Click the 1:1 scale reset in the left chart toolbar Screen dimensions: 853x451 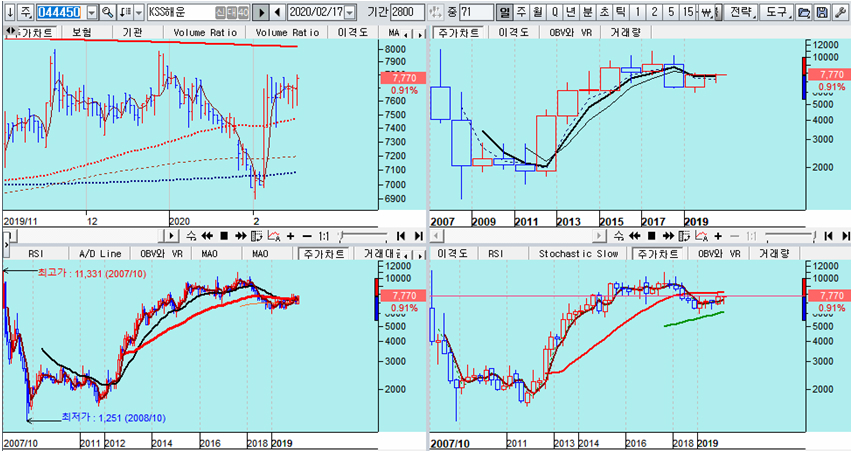(324, 236)
